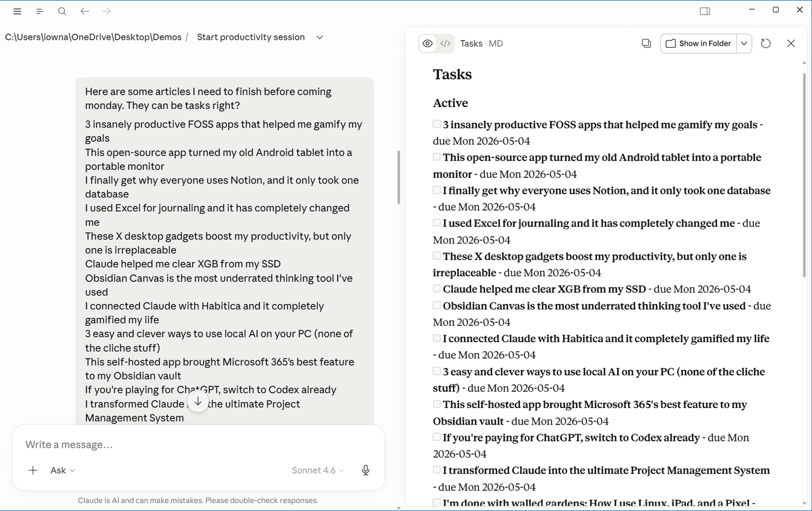Close the Tasks preview panel
Screen dimensions: 812x511
tap(791, 44)
